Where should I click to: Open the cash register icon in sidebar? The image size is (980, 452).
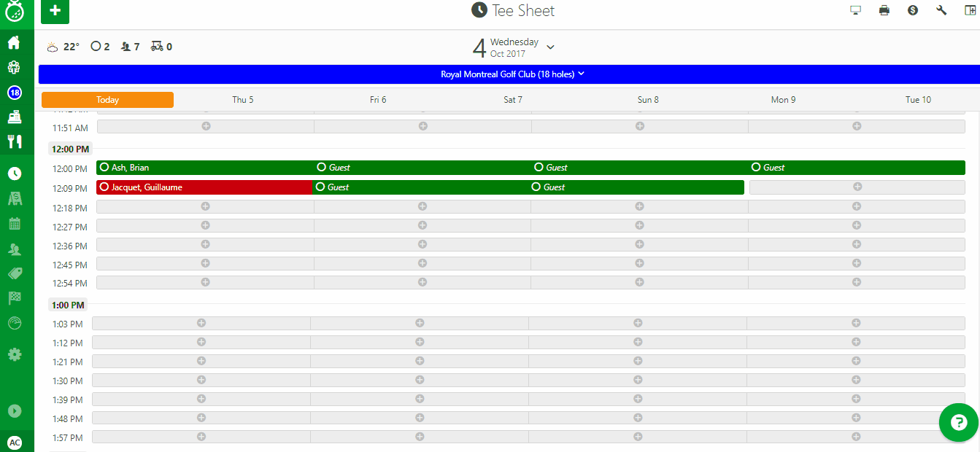[14, 117]
